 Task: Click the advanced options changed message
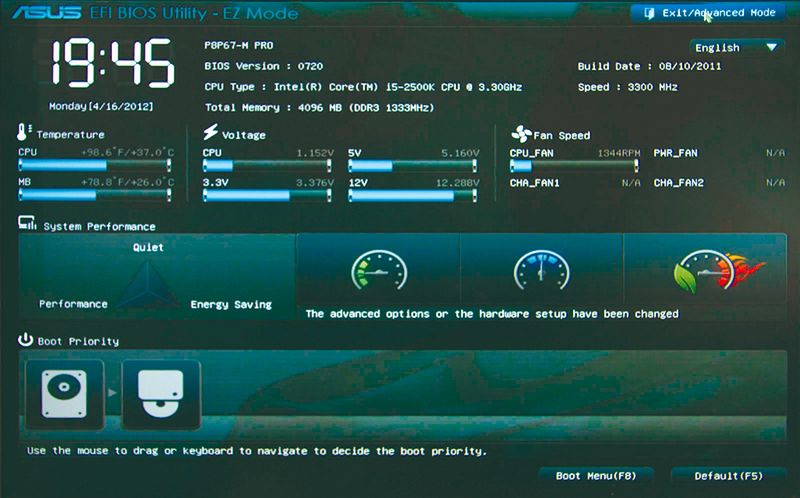coord(492,313)
